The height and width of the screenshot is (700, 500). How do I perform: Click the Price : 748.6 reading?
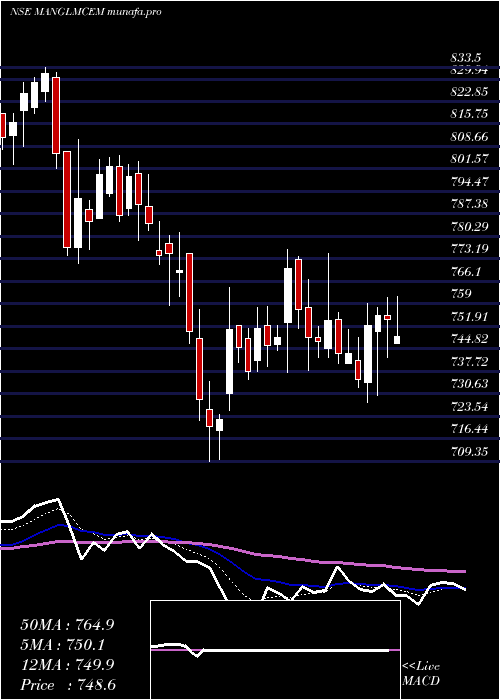point(67,685)
